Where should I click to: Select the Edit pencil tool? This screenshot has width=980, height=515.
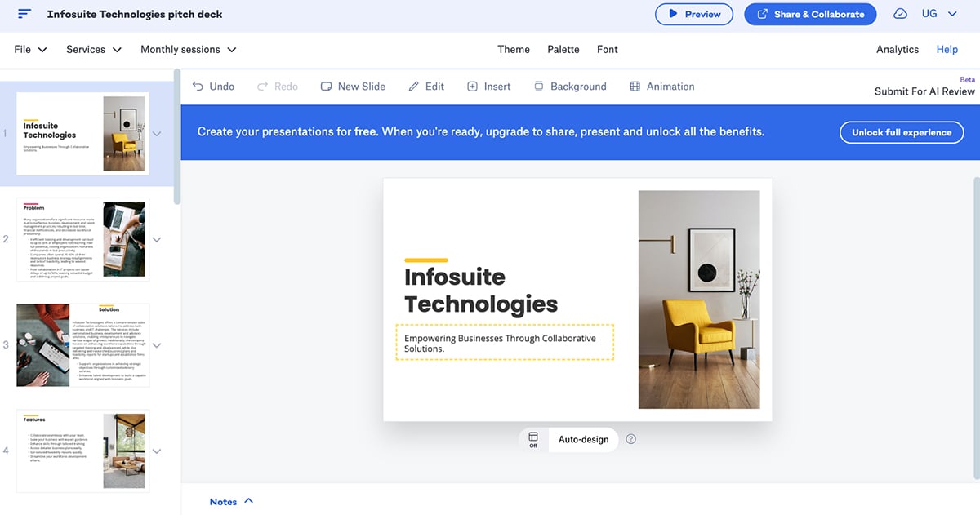pos(414,87)
